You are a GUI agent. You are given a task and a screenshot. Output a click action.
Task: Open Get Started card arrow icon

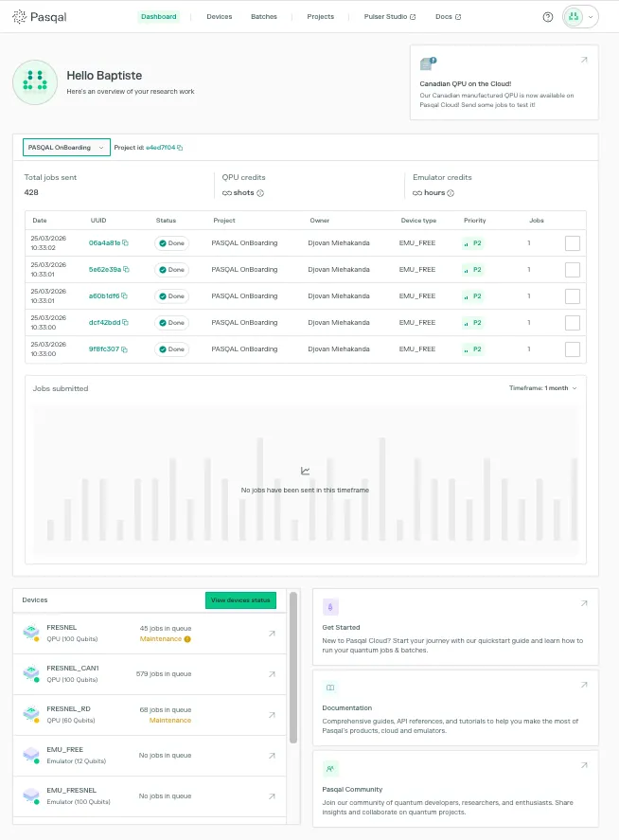(x=584, y=604)
